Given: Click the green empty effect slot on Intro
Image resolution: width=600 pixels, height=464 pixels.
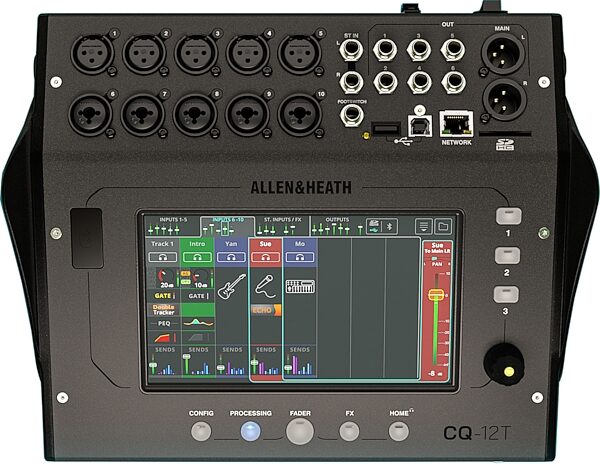Looking at the screenshot, I should click(x=197, y=310).
